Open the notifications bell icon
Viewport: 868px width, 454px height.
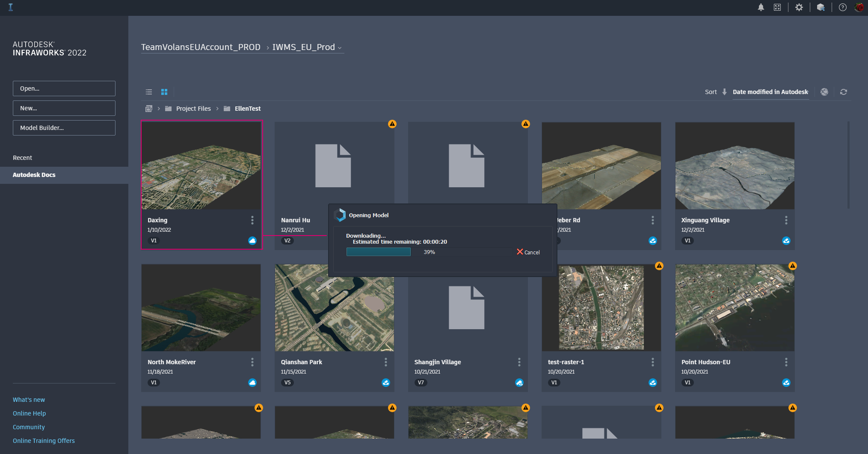761,7
